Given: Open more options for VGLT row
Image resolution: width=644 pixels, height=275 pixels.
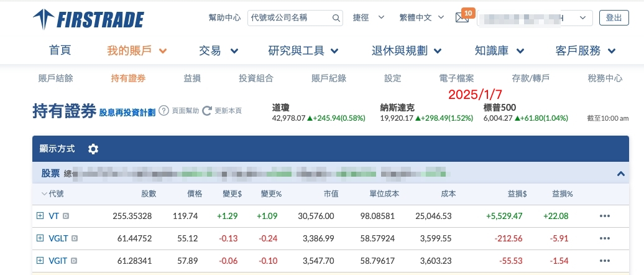Looking at the screenshot, I should pyautogui.click(x=605, y=238).
